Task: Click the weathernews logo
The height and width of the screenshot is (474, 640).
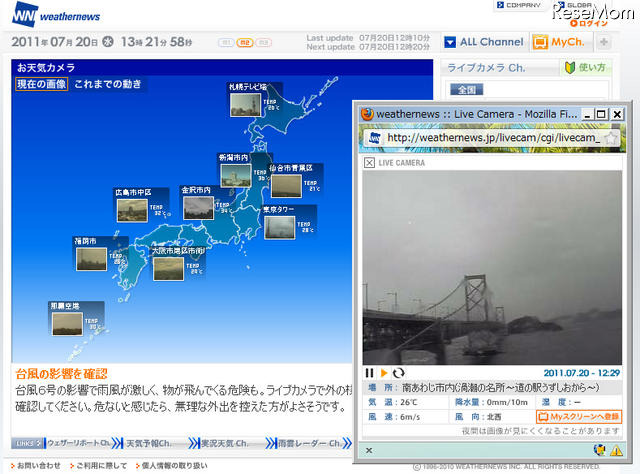Action: [56, 15]
